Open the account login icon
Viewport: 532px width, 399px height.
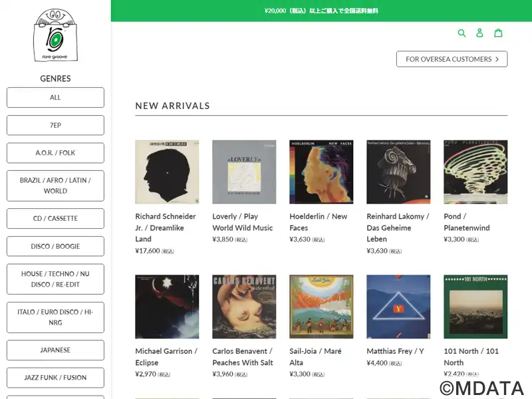(480, 33)
